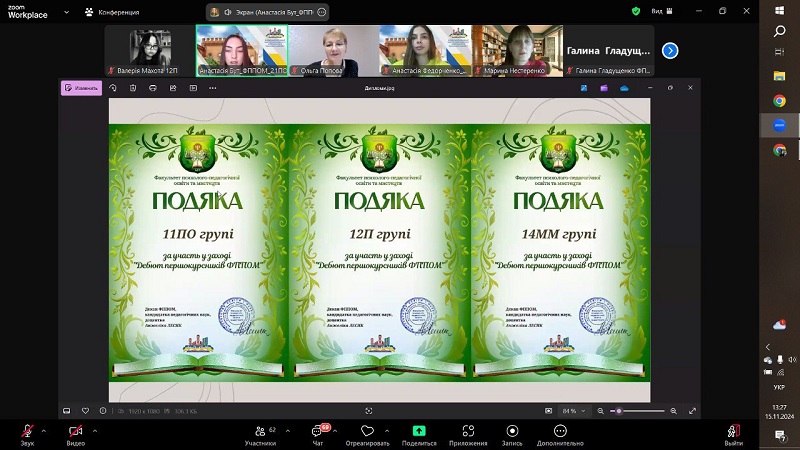The height and width of the screenshot is (450, 800).
Task: Open the Чат chat panel
Action: [x=318, y=435]
